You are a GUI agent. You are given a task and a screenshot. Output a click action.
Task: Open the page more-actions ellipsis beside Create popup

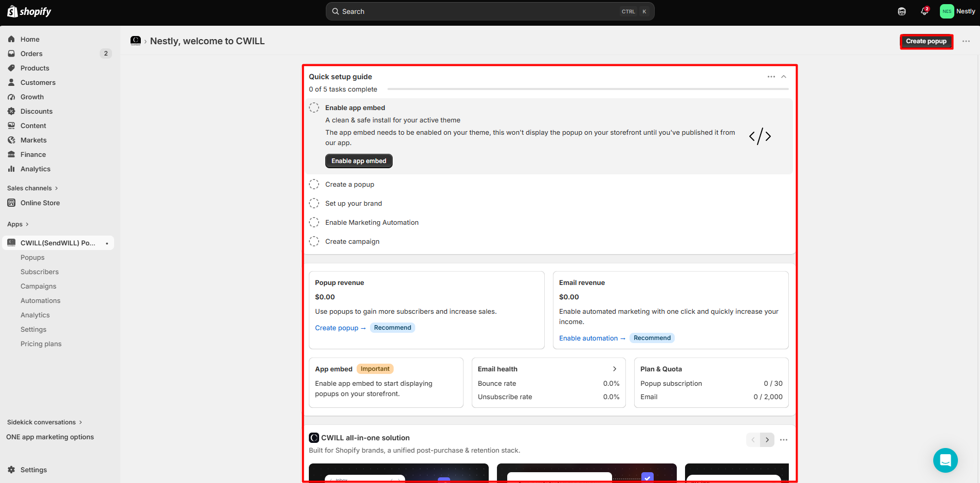click(966, 41)
